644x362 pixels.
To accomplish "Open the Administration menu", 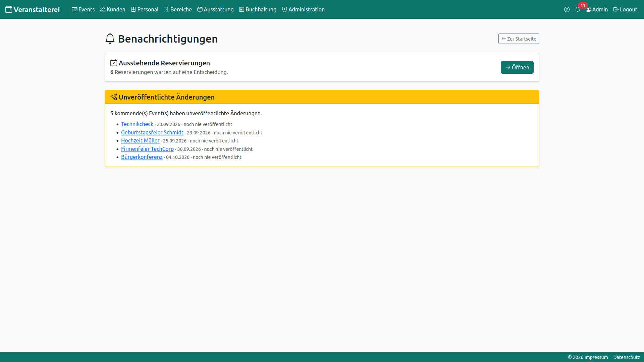I will [x=303, y=9].
